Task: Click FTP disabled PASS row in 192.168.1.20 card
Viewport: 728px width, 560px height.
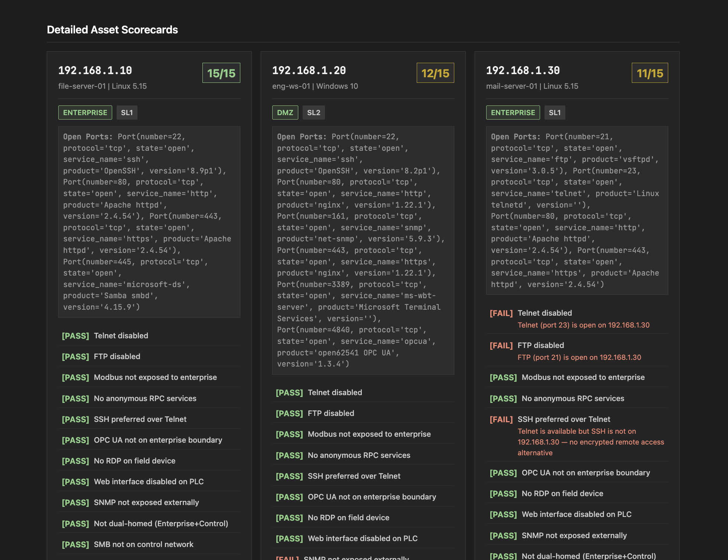Action: (363, 413)
